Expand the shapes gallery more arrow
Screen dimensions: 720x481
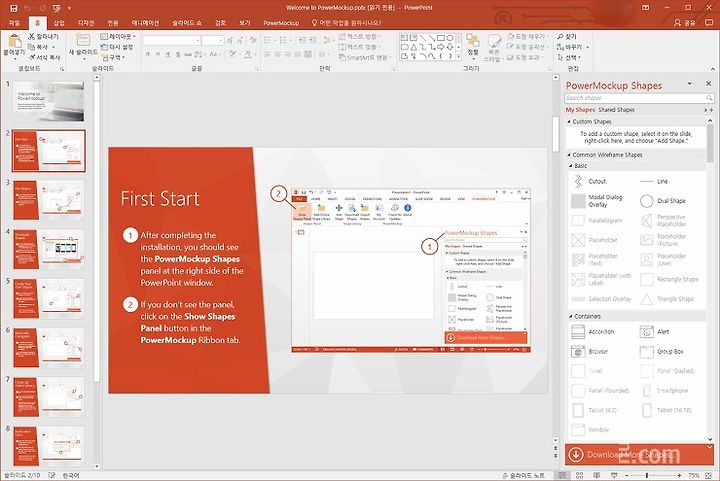coord(458,57)
